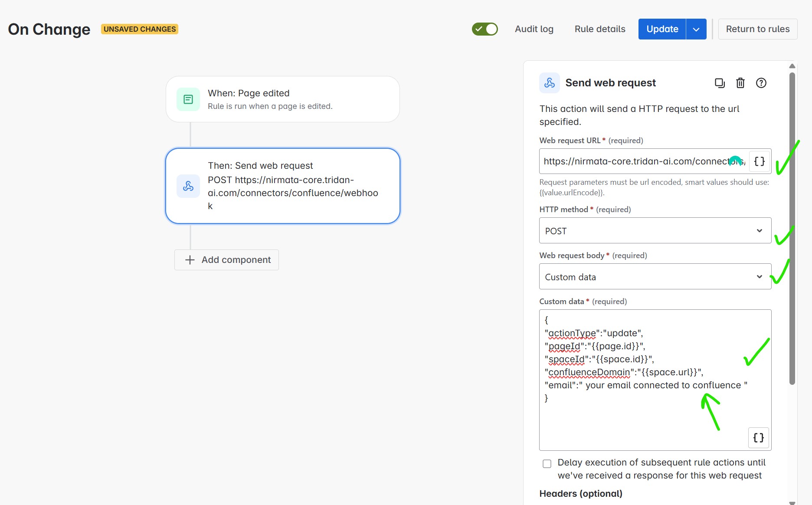Click the Headers (optional) heading
812x505 pixels.
point(581,494)
